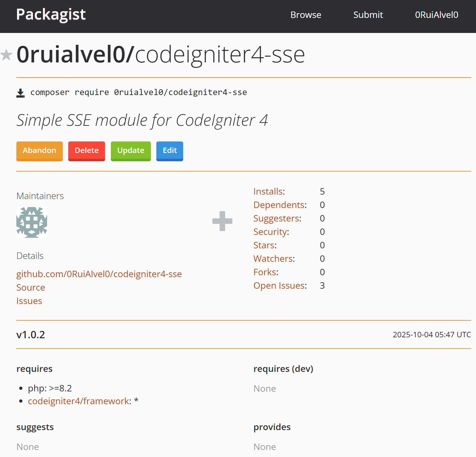Screen dimensions: 476x457
Task: Open the maintainer avatar profile
Action: (x=32, y=222)
